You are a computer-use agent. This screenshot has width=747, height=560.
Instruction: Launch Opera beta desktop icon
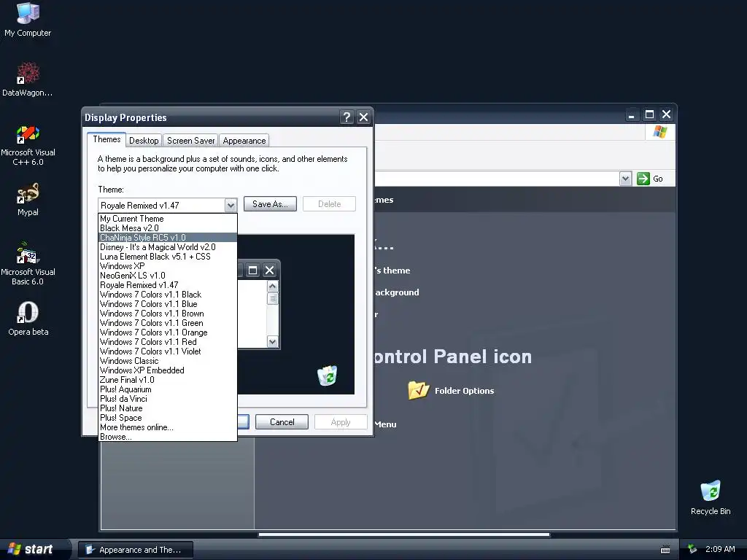tap(28, 318)
